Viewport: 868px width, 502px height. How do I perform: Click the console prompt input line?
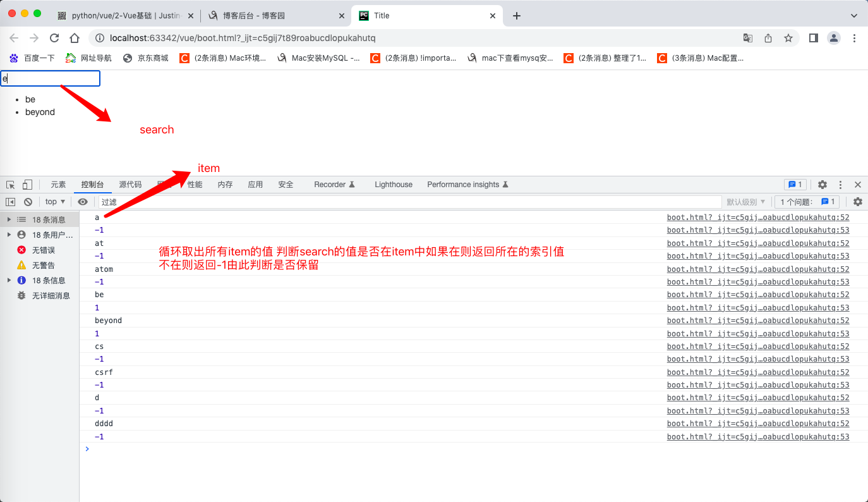click(474, 449)
